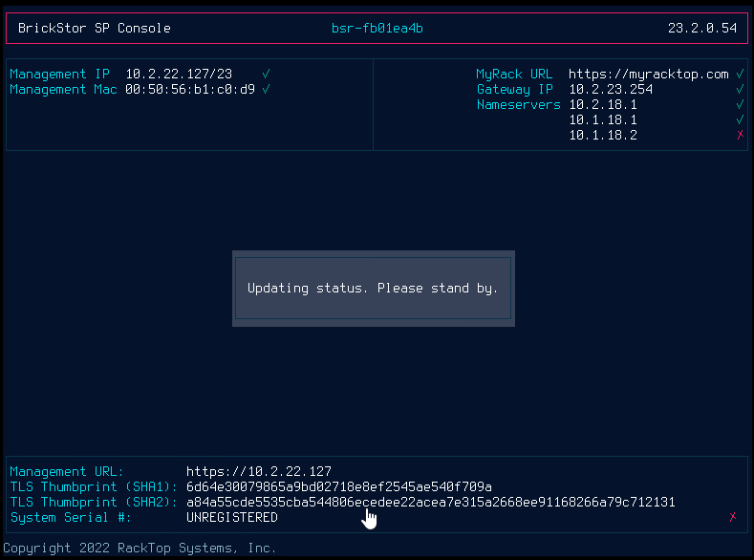754x560 pixels.
Task: Click the Gateway IP status checkmark
Action: tap(740, 89)
